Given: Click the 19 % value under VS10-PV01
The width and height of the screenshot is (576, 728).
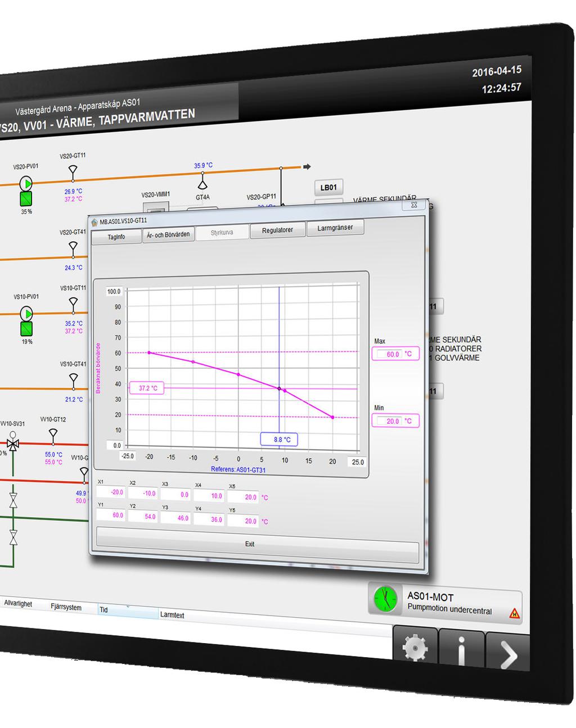Looking at the screenshot, I should [27, 342].
